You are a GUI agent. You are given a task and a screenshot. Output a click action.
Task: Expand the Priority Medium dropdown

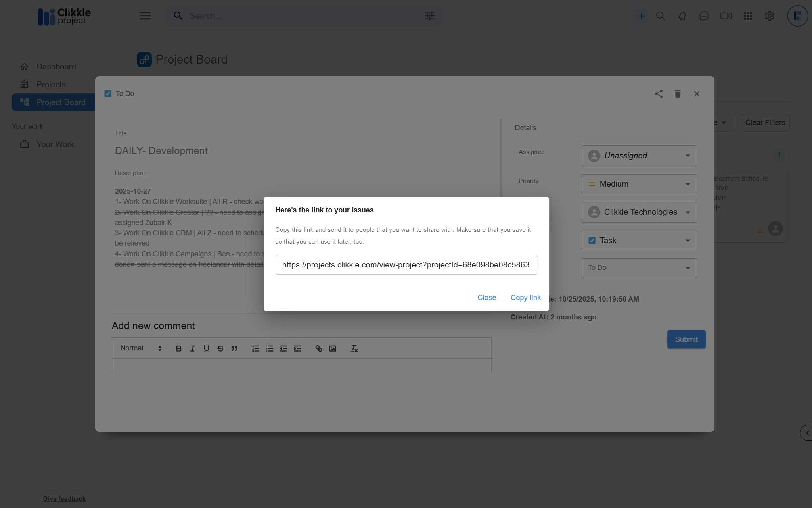click(639, 184)
